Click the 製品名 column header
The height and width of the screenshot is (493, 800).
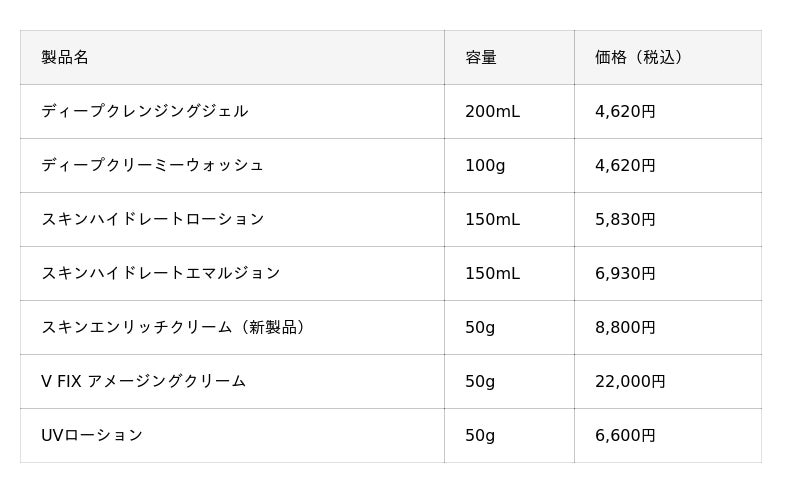point(65,57)
